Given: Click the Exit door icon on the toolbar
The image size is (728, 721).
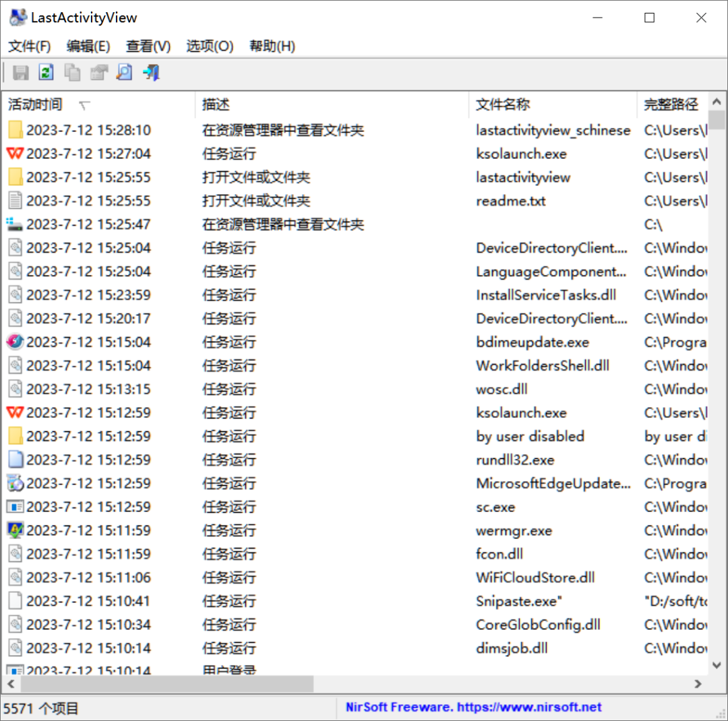Looking at the screenshot, I should pyautogui.click(x=150, y=72).
